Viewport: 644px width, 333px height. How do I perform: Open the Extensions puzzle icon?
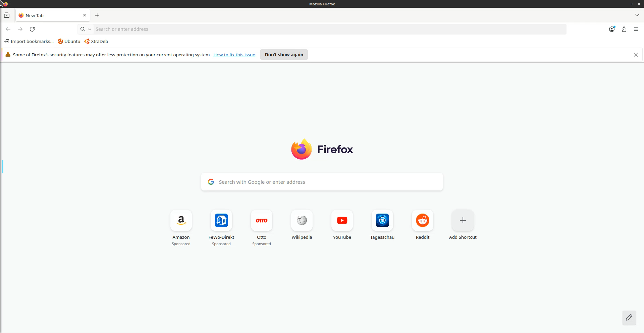624,29
